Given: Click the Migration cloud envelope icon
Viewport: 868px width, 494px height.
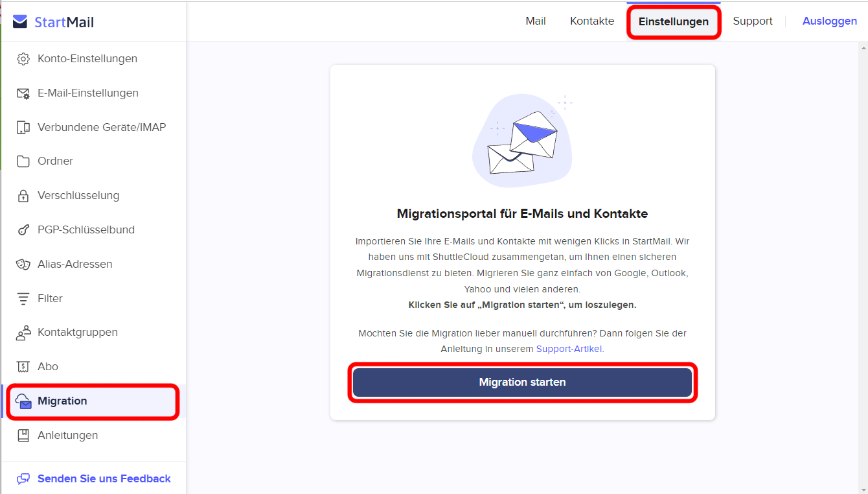Looking at the screenshot, I should tap(23, 401).
